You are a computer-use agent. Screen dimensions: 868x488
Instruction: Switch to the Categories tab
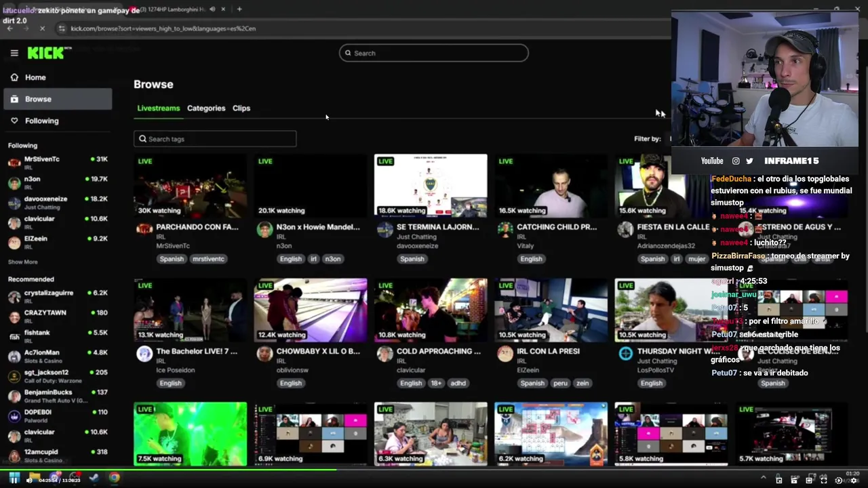(x=206, y=108)
